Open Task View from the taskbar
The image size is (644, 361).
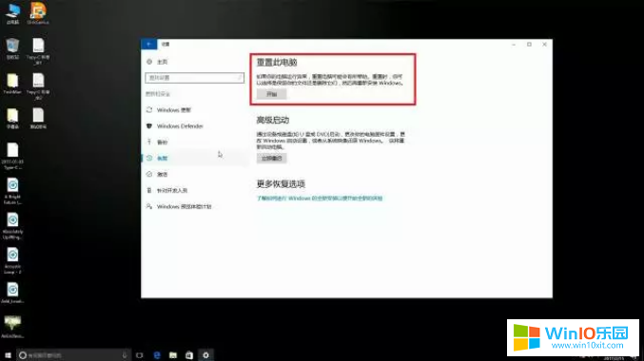pyautogui.click(x=140, y=355)
